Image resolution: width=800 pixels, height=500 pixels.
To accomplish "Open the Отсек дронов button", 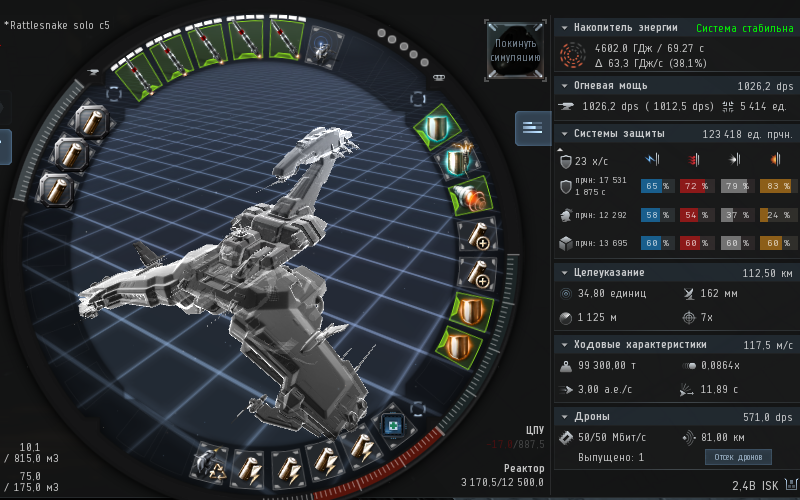I will click(739, 457).
